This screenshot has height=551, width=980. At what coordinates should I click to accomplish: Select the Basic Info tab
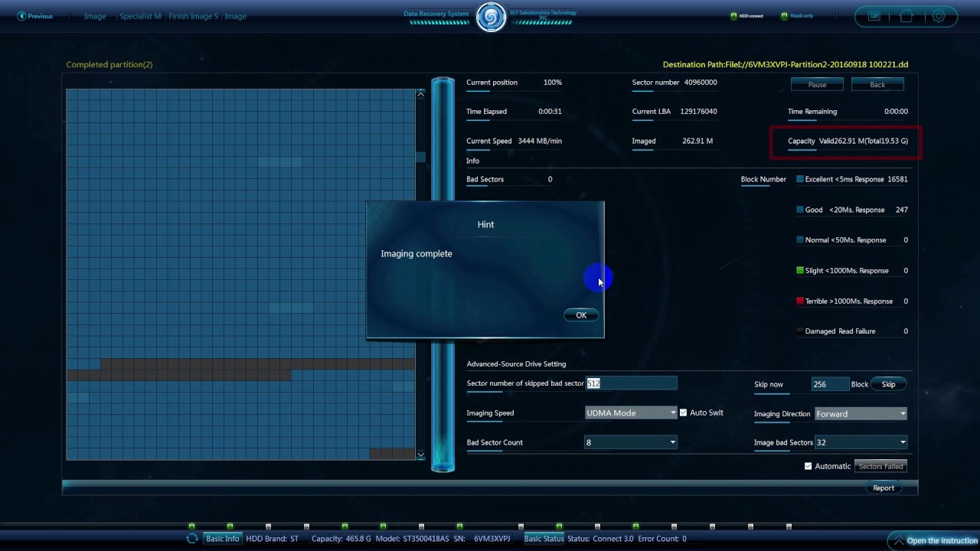[x=223, y=539]
